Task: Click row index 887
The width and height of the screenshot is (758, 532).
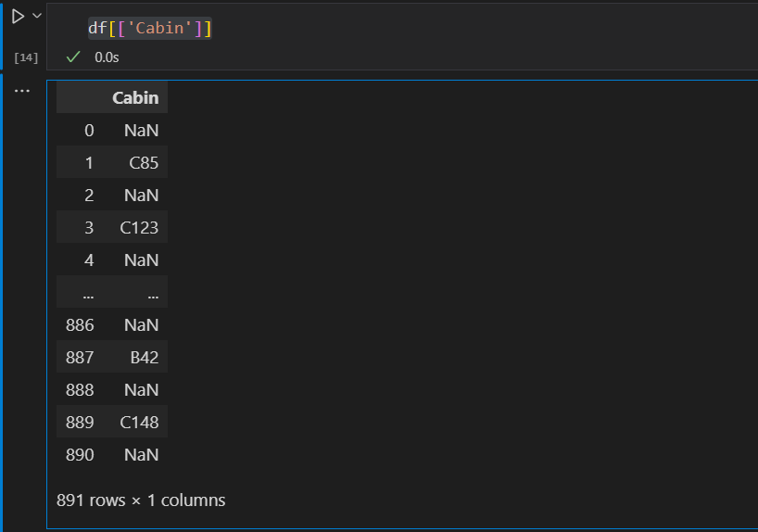Action: tap(80, 358)
